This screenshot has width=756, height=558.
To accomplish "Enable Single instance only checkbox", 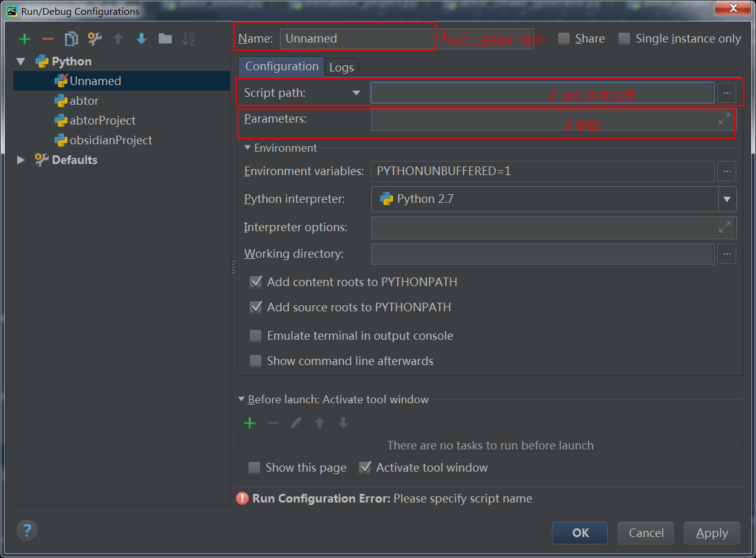I will [624, 38].
